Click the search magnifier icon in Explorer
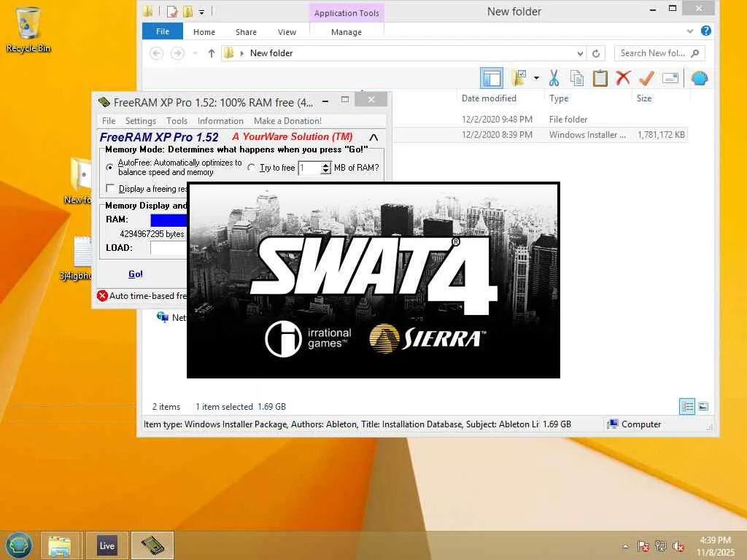The height and width of the screenshot is (560, 747). point(695,53)
